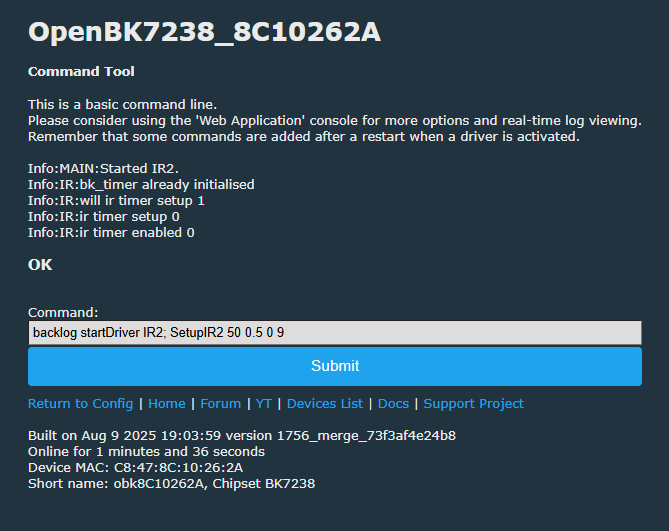Screen dimensions: 669x531
Task: Open the Forum link
Action: tap(221, 404)
